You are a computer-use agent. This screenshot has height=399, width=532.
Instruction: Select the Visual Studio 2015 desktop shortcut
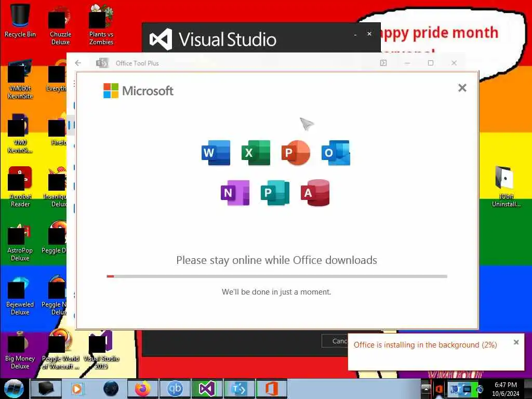pos(101,350)
